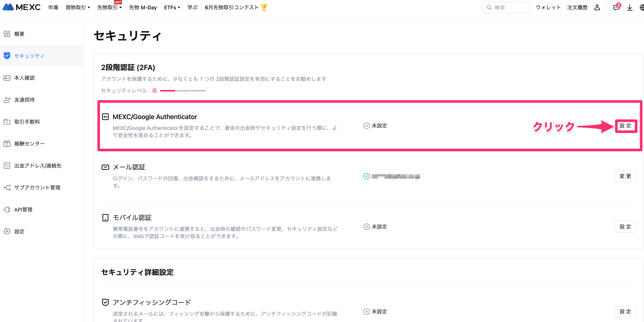Click the API管理 plug icon
The image size is (644, 322).
tap(7, 209)
